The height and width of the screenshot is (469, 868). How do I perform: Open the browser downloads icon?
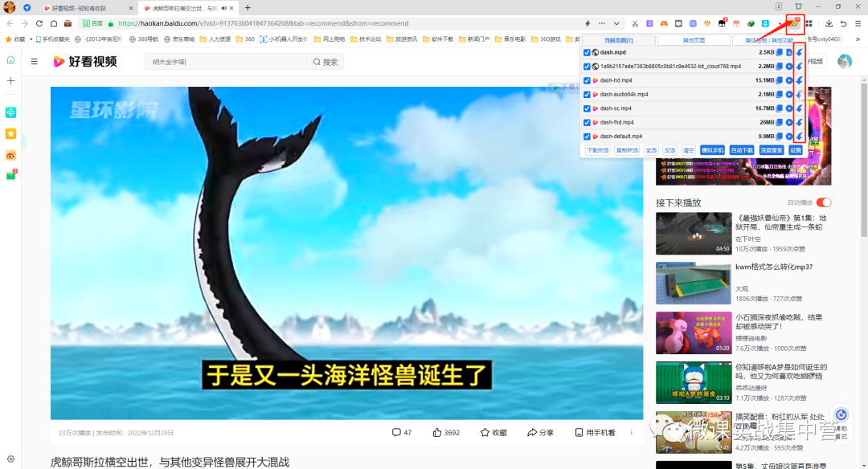click(829, 23)
